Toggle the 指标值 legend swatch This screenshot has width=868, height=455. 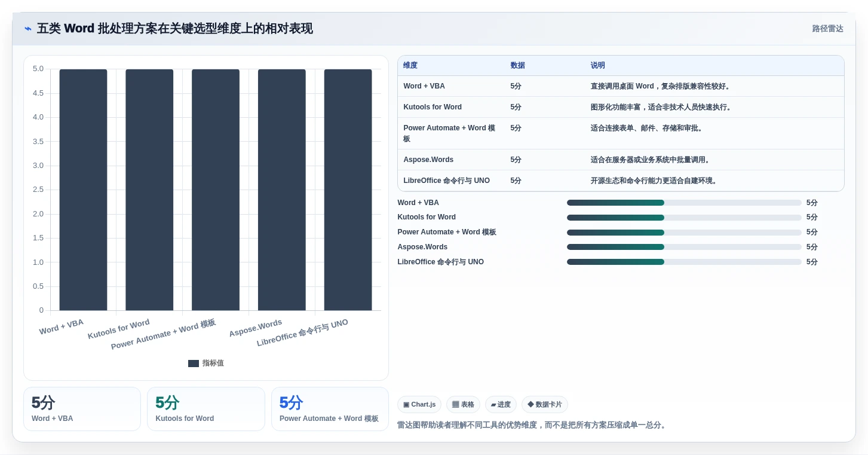point(193,364)
